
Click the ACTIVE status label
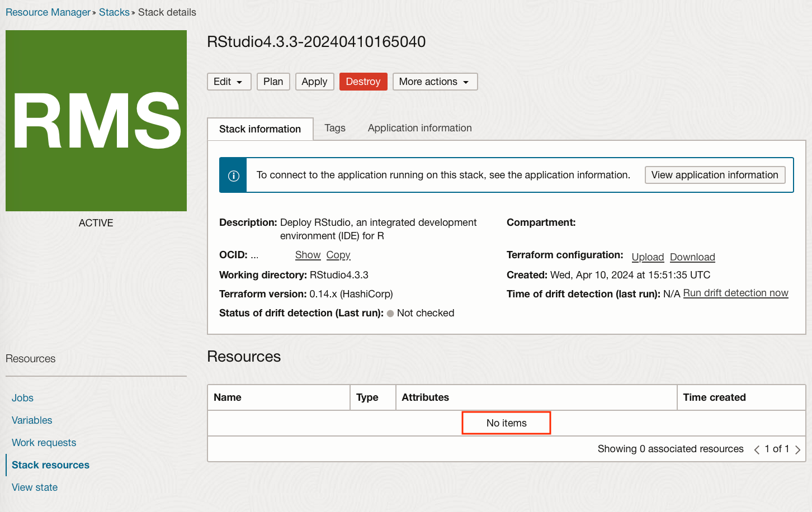[x=96, y=223]
